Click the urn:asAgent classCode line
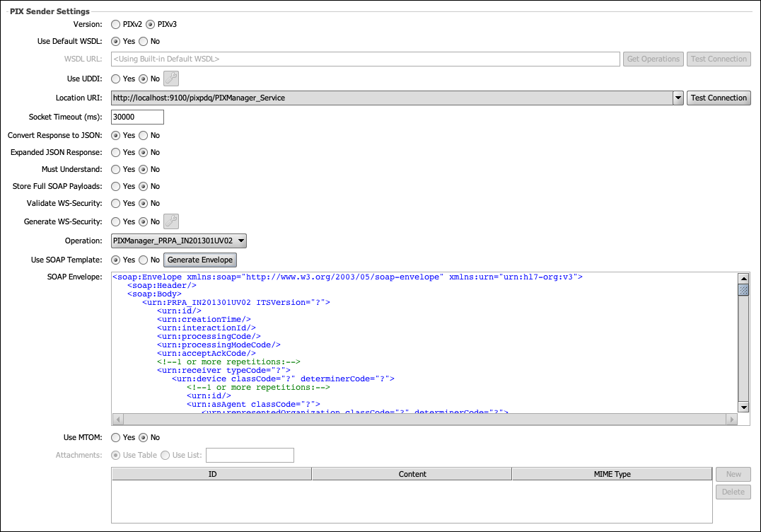The height and width of the screenshot is (532, 761). tap(253, 405)
